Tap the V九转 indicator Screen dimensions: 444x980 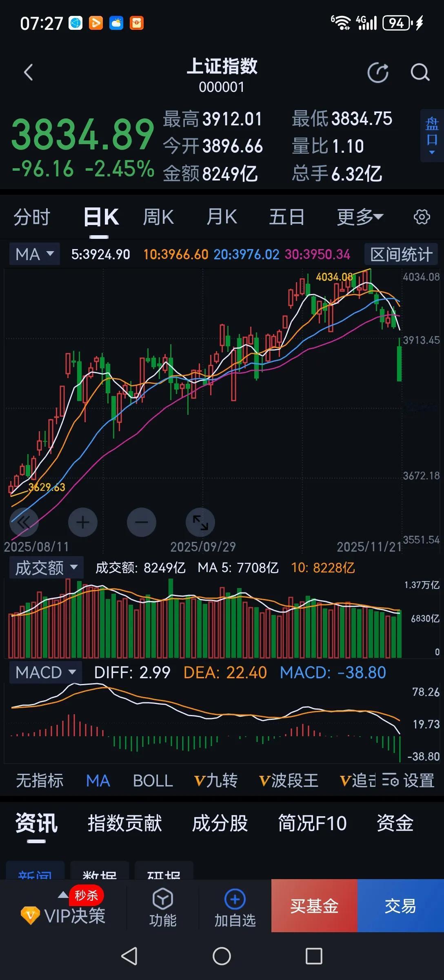click(x=216, y=780)
